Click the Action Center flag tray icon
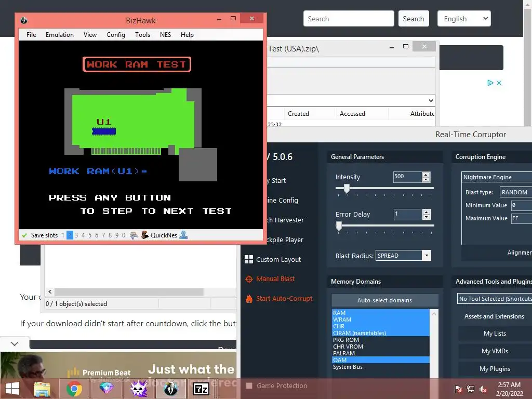532x399 pixels. coord(458,389)
